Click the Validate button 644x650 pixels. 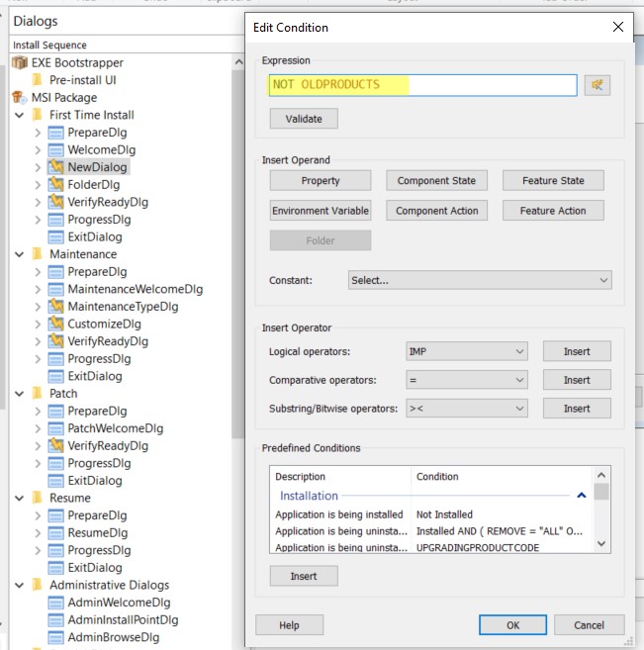[x=304, y=119]
